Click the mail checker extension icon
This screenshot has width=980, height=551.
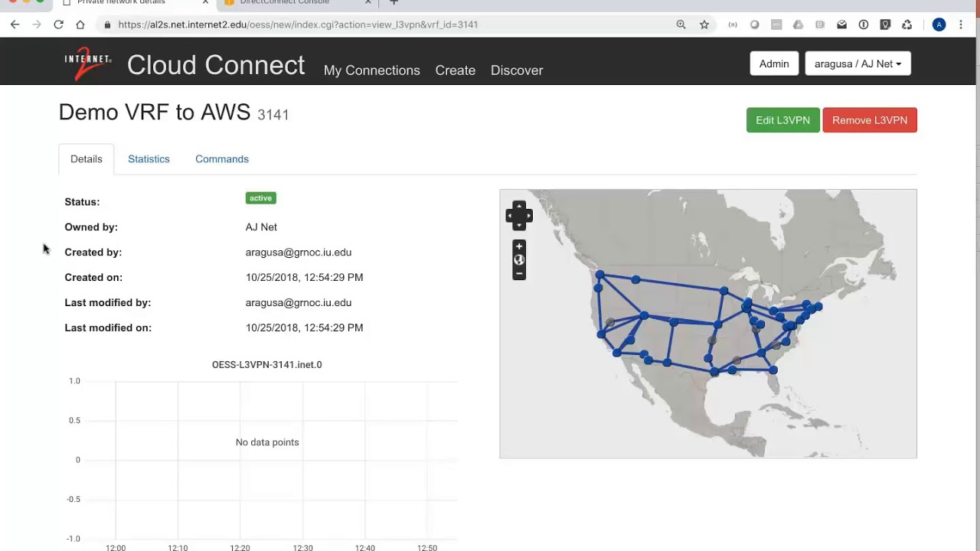(842, 24)
